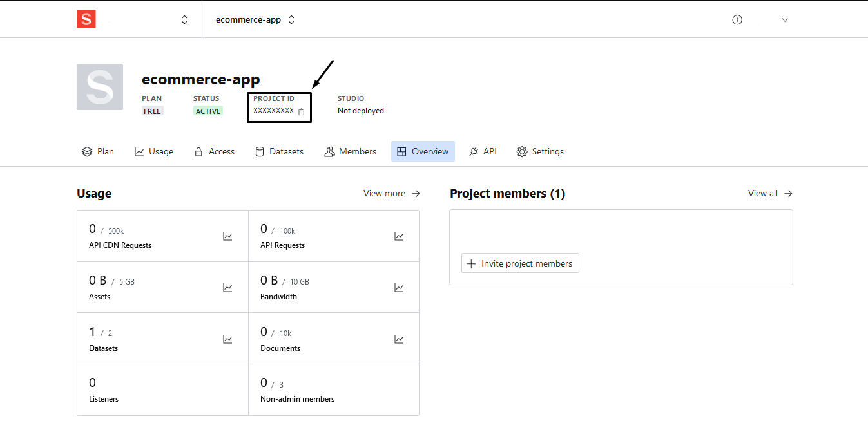Click the API CDN Requests label
Viewport: 868px width, 421px height.
tap(121, 245)
